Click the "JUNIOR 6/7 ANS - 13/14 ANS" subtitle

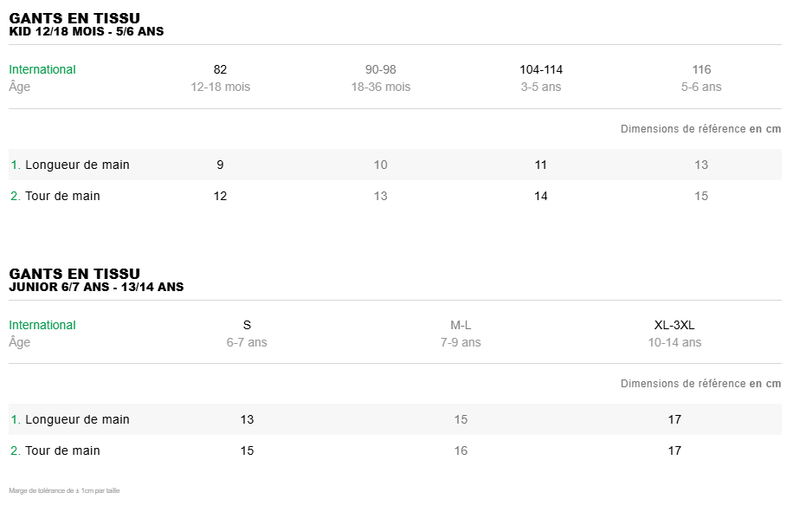coord(96,287)
